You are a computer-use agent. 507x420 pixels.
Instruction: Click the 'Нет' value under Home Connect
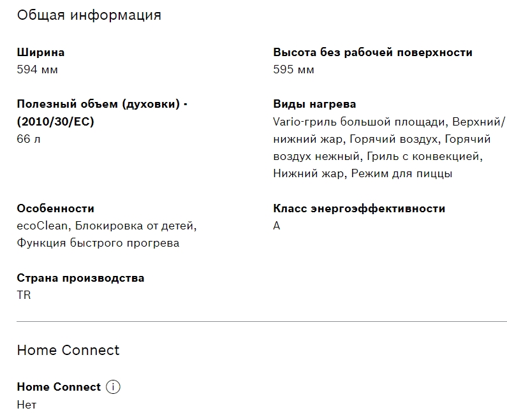click(27, 405)
